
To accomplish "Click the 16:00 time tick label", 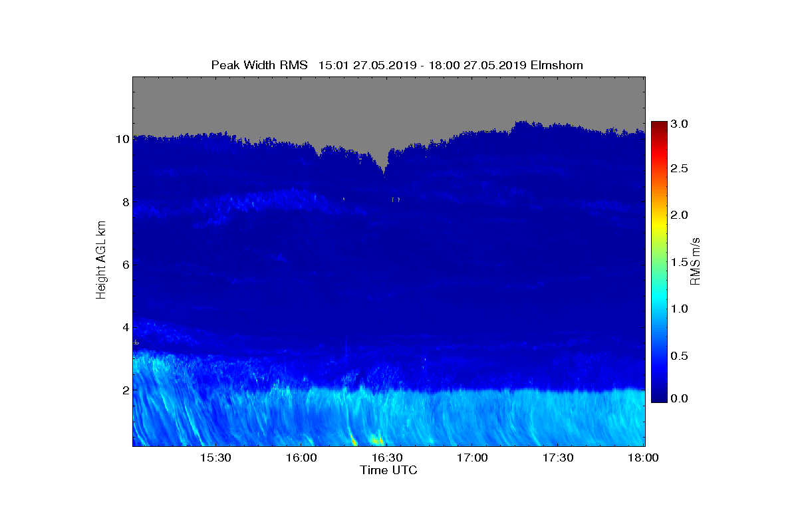I will 301,458.
